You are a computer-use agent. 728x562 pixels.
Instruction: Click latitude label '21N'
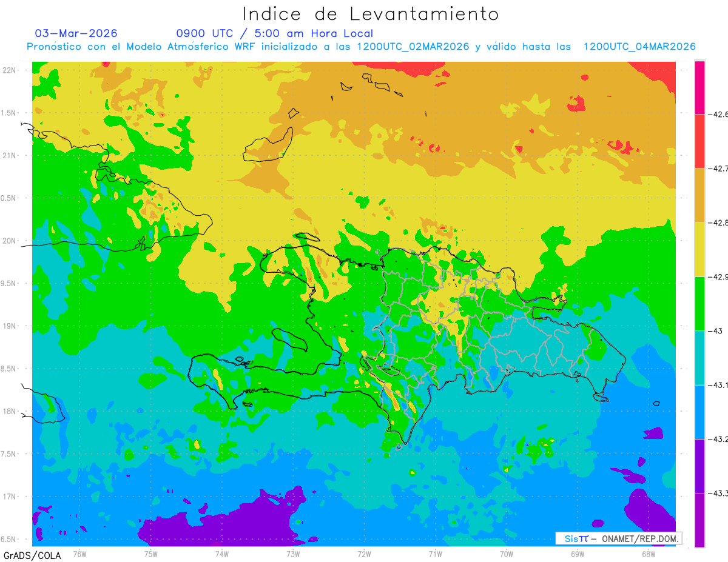[x=9, y=156]
